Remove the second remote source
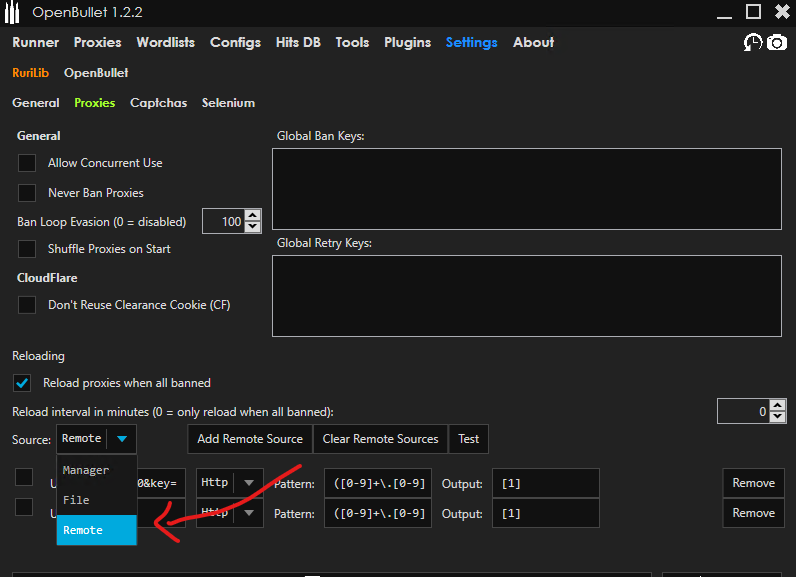The image size is (796, 577). point(753,513)
